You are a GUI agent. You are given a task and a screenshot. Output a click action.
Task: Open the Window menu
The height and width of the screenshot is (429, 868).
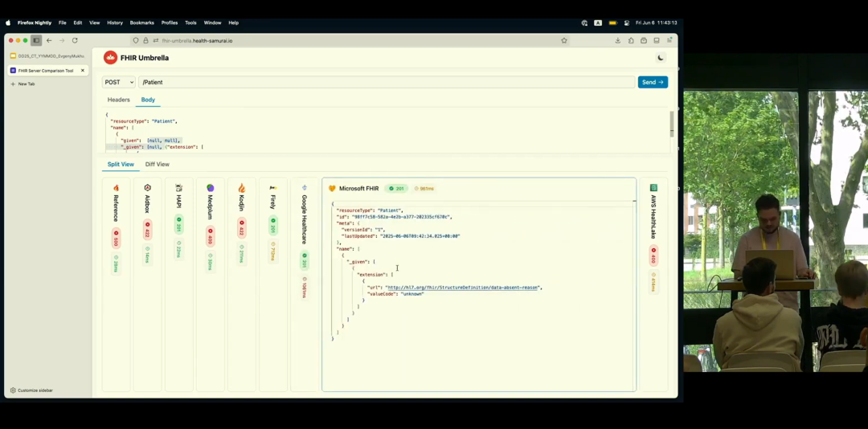(x=212, y=22)
